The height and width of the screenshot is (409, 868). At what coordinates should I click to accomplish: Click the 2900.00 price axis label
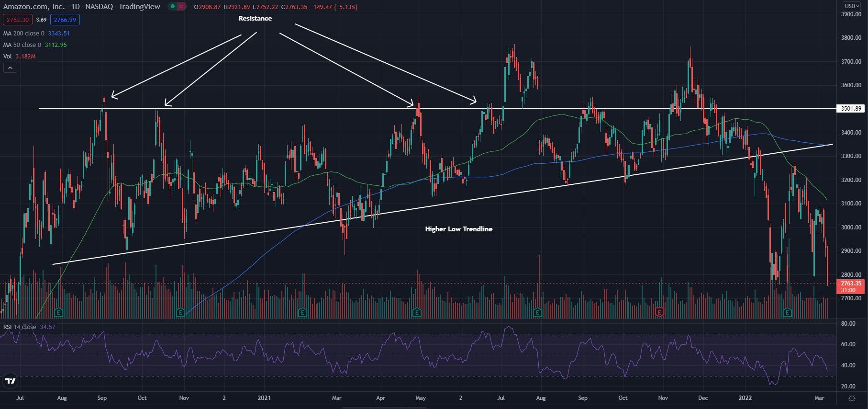851,251
